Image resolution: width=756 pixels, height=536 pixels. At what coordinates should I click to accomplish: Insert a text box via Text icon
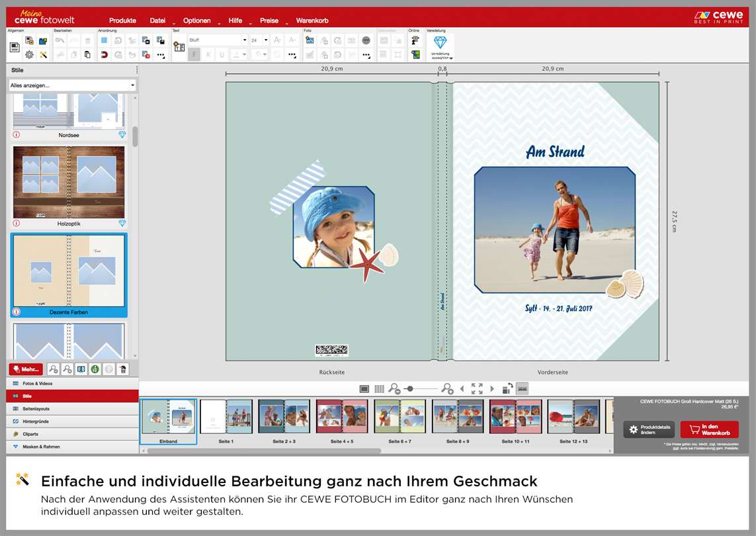[179, 47]
